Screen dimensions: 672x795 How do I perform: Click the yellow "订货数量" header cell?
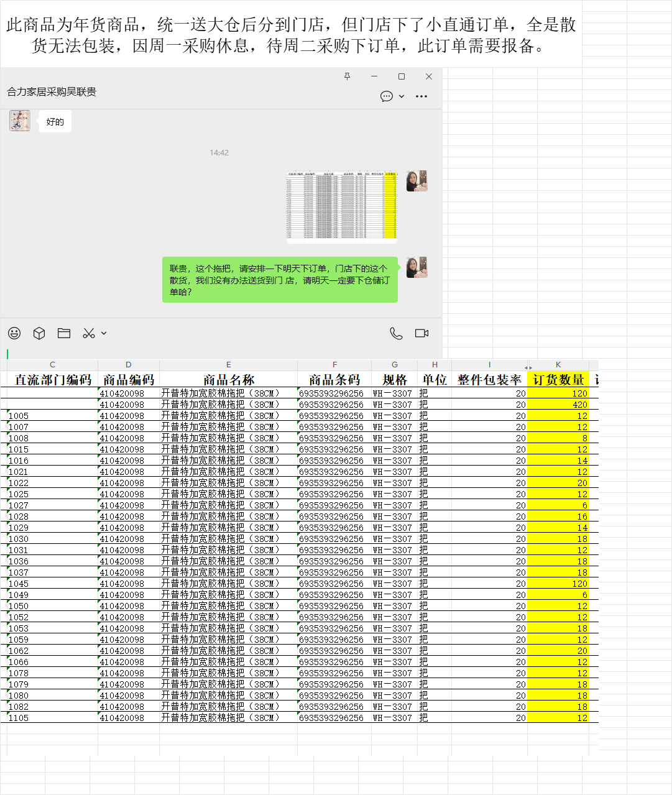point(558,380)
